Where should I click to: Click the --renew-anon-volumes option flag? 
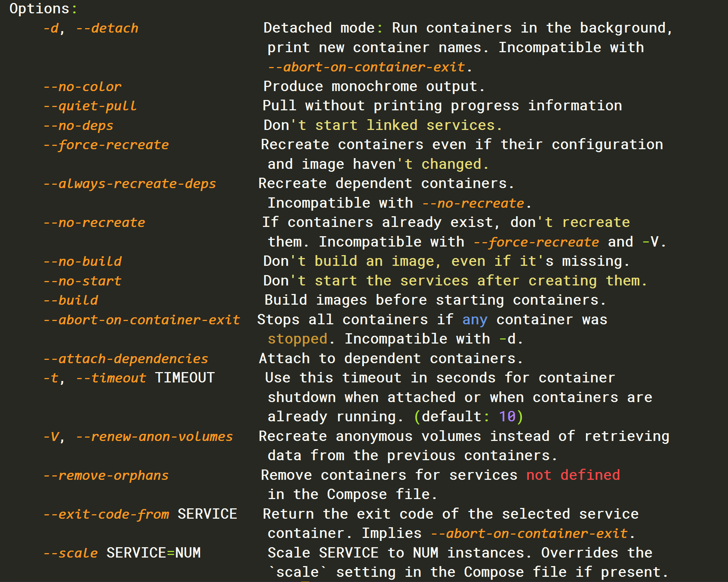(x=154, y=436)
